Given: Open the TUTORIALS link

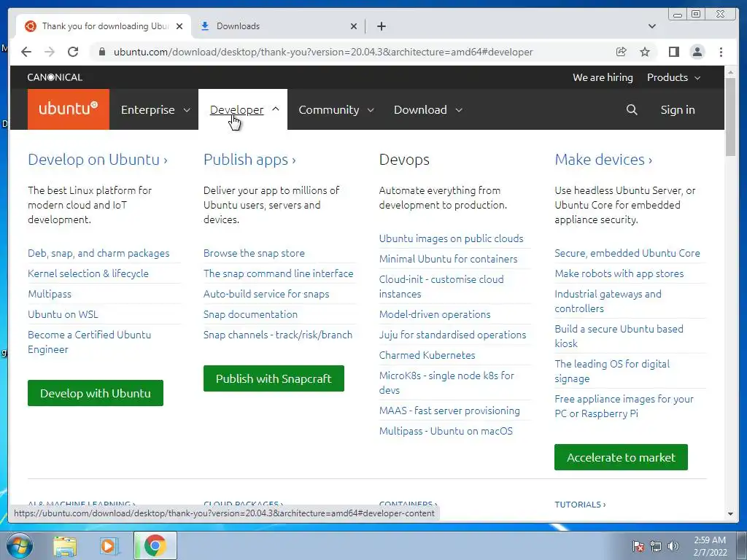Looking at the screenshot, I should [580, 505].
